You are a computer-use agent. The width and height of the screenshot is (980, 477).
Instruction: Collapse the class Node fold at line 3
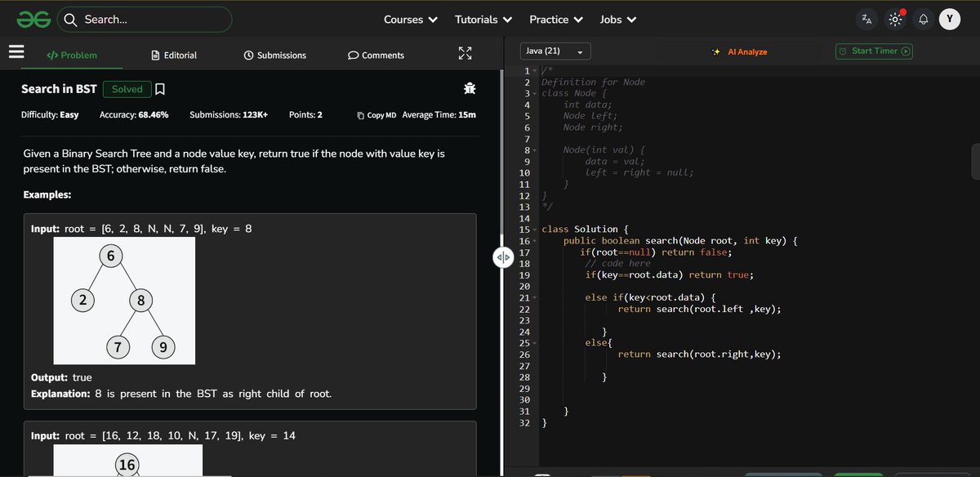pyautogui.click(x=535, y=93)
